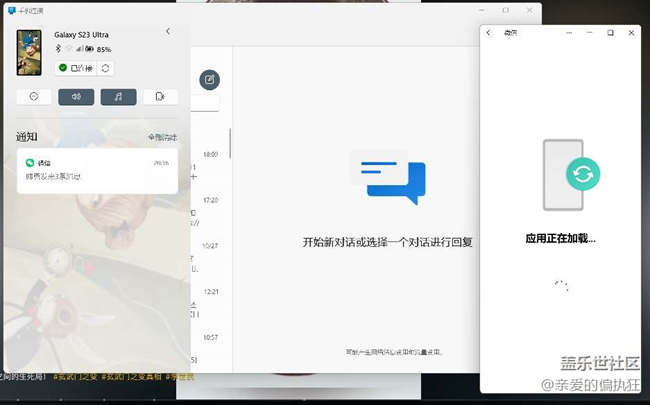The width and height of the screenshot is (650, 405).
Task: Maximize the loading phone app window
Action: click(x=610, y=33)
